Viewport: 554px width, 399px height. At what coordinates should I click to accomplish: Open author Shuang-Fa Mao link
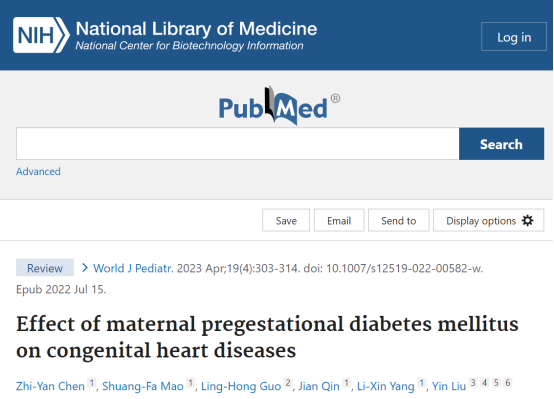[143, 386]
